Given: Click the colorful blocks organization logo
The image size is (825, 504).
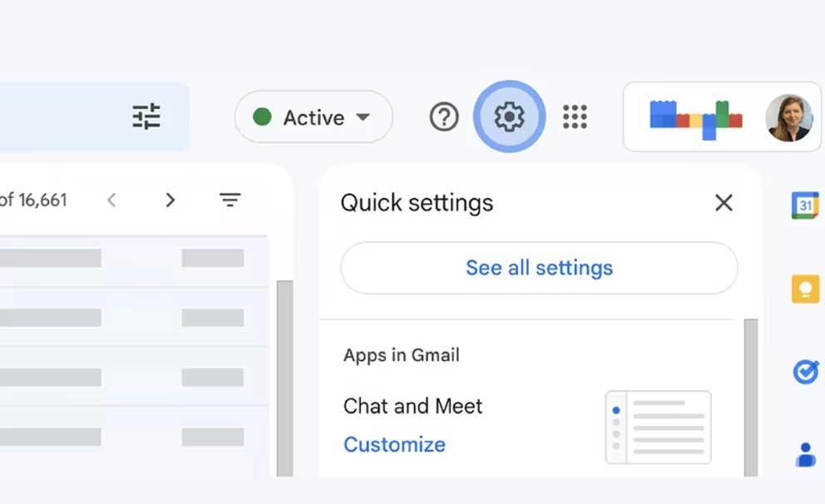Looking at the screenshot, I should click(x=696, y=120).
